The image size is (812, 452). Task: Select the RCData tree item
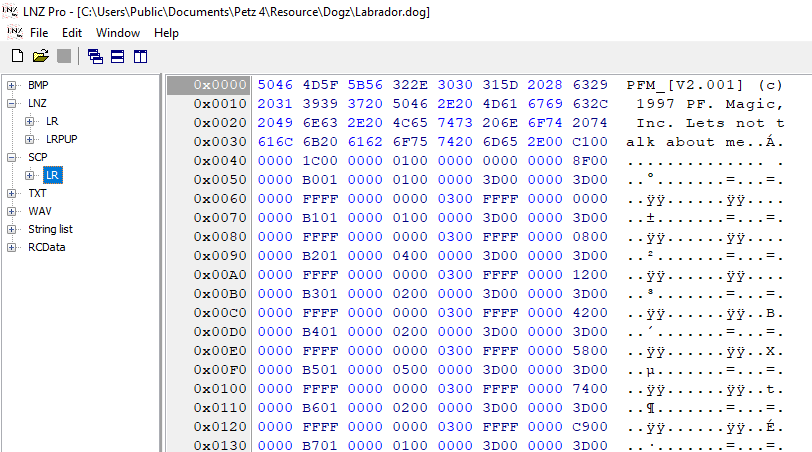(46, 247)
